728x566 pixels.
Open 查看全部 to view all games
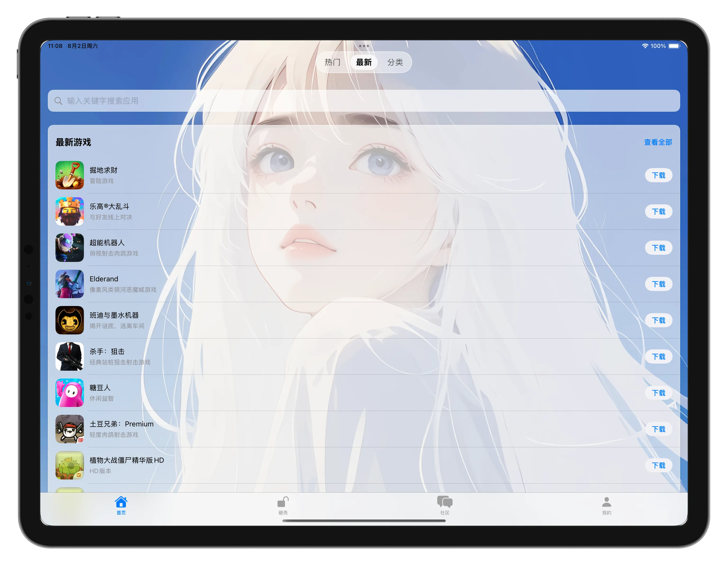[x=658, y=142]
